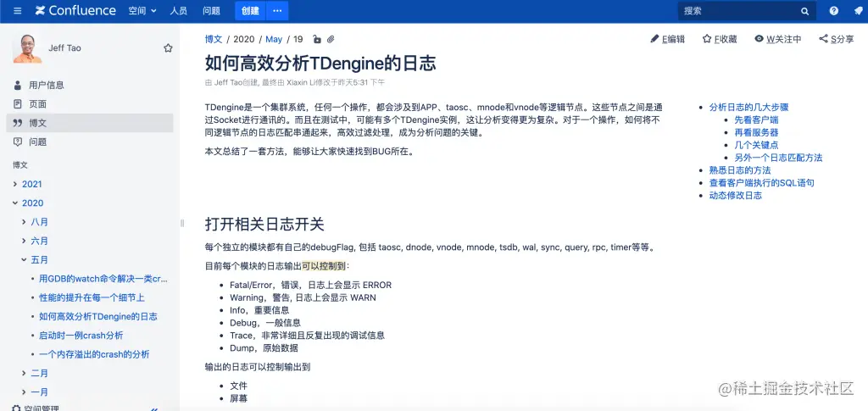Image resolution: width=868 pixels, height=411 pixels.
Task: Click 博文 breadcrumb link
Action: point(214,39)
